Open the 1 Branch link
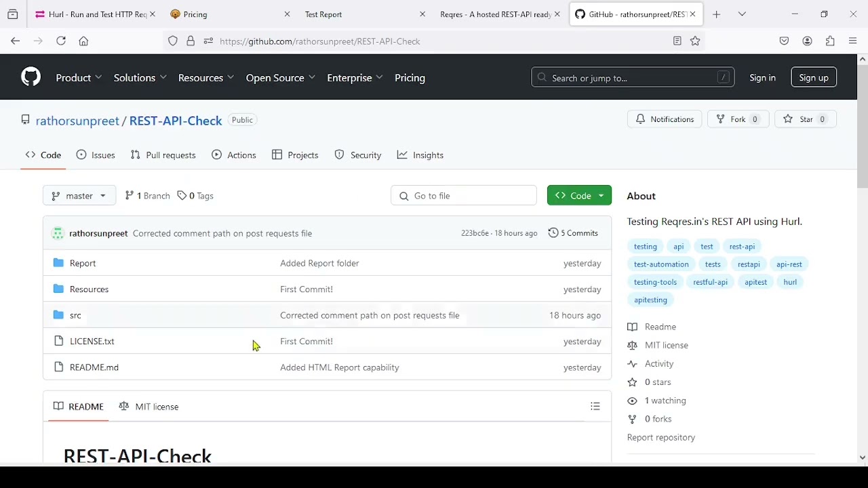The height and width of the screenshot is (488, 868). tap(147, 196)
